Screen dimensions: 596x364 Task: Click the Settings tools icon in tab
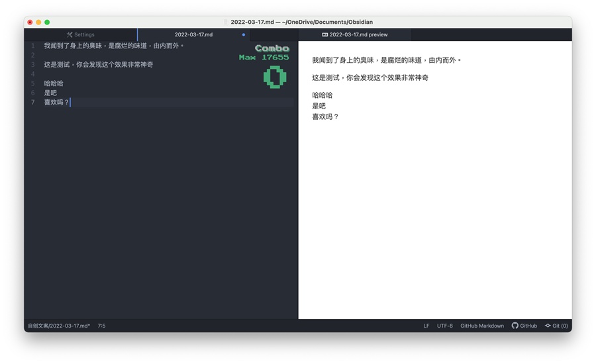[70, 34]
